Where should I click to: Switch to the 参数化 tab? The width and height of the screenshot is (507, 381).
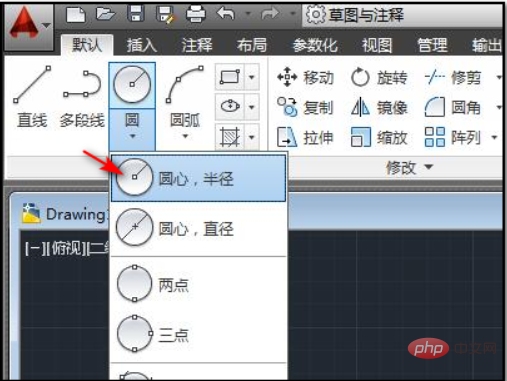315,45
